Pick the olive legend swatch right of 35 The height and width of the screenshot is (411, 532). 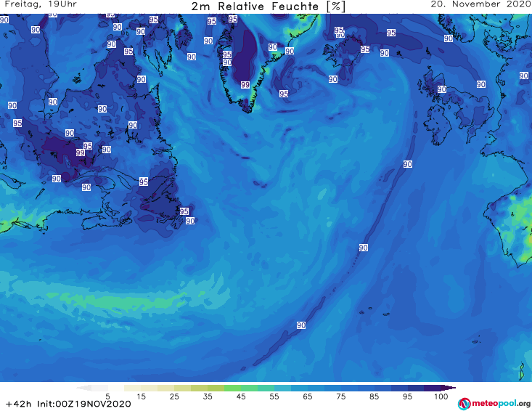pyautogui.click(x=216, y=388)
